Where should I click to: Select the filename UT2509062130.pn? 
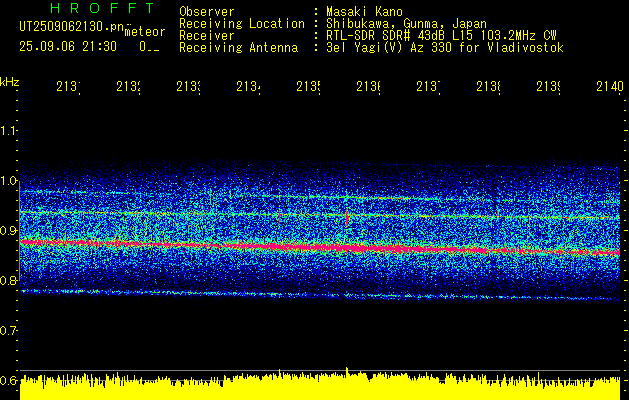click(71, 27)
